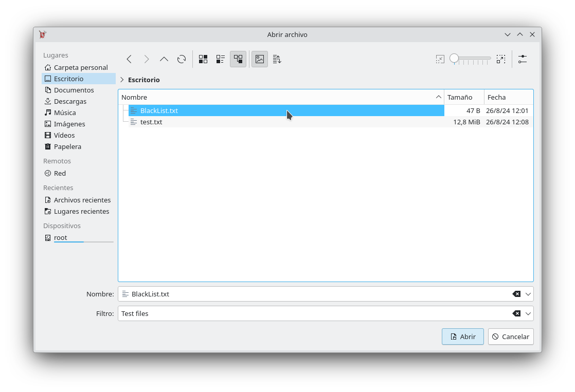Select the test.txt file
This screenshot has width=575, height=392.
click(x=151, y=122)
